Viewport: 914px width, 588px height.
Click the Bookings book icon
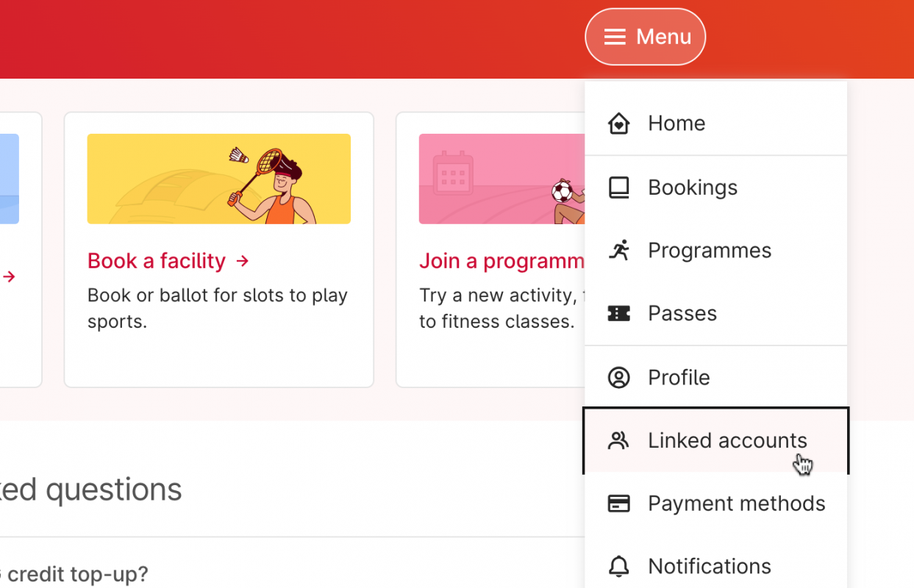[618, 187]
